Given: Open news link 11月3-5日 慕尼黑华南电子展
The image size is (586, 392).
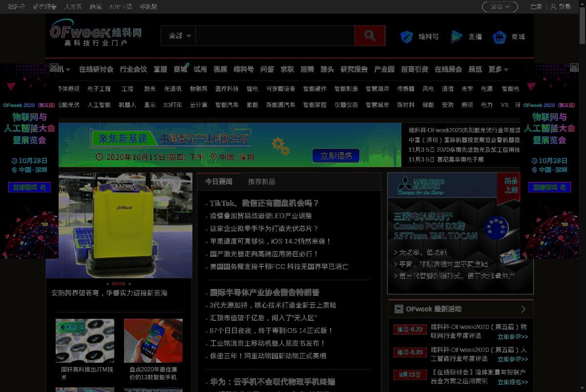Looking at the screenshot, I should click(446, 160).
